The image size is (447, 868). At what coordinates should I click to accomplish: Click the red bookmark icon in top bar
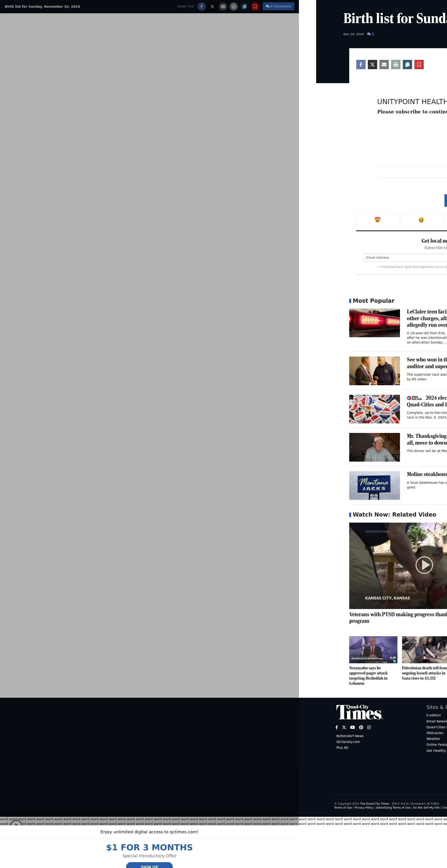[255, 6]
